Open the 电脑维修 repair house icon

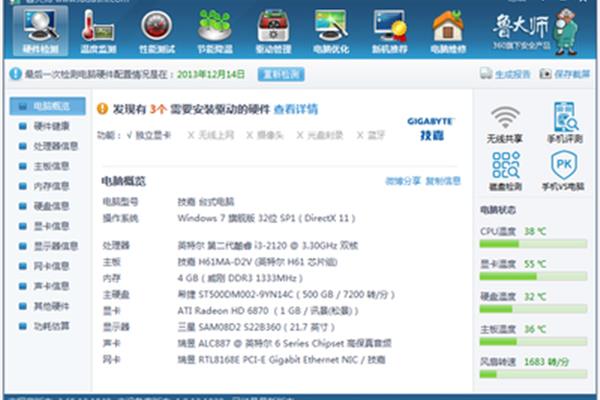click(448, 31)
